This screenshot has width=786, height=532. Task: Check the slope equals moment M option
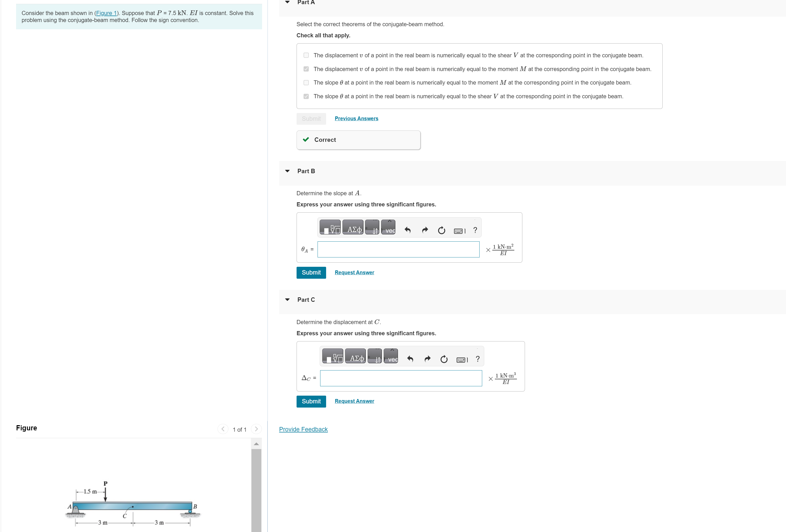coord(306,82)
